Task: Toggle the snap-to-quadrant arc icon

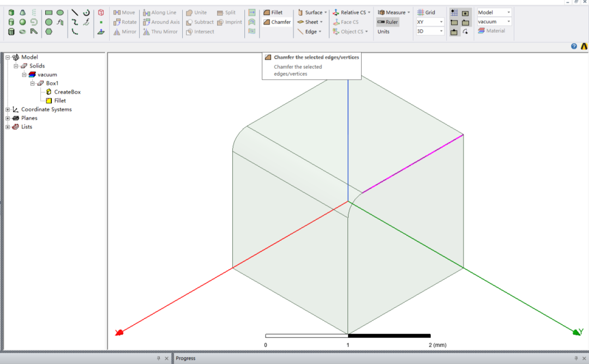Action: coord(465,32)
